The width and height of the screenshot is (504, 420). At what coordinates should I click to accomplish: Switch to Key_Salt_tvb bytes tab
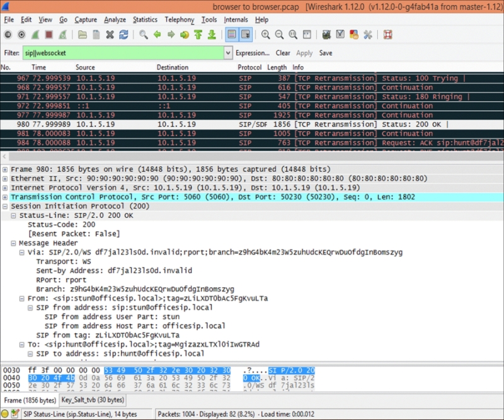point(93,400)
